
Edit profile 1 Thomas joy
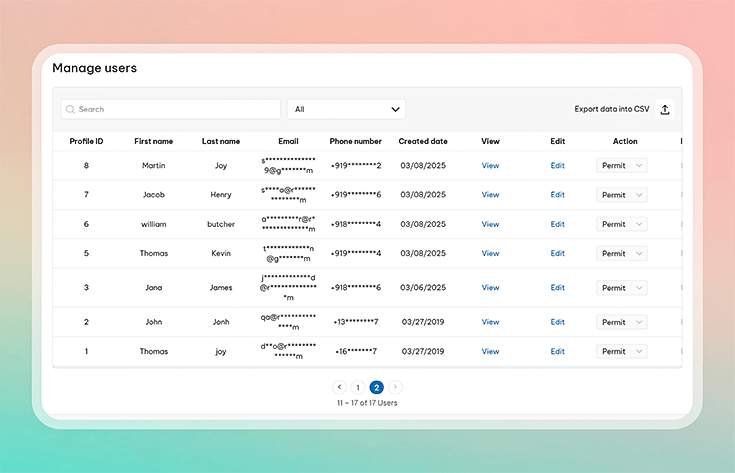pos(557,351)
